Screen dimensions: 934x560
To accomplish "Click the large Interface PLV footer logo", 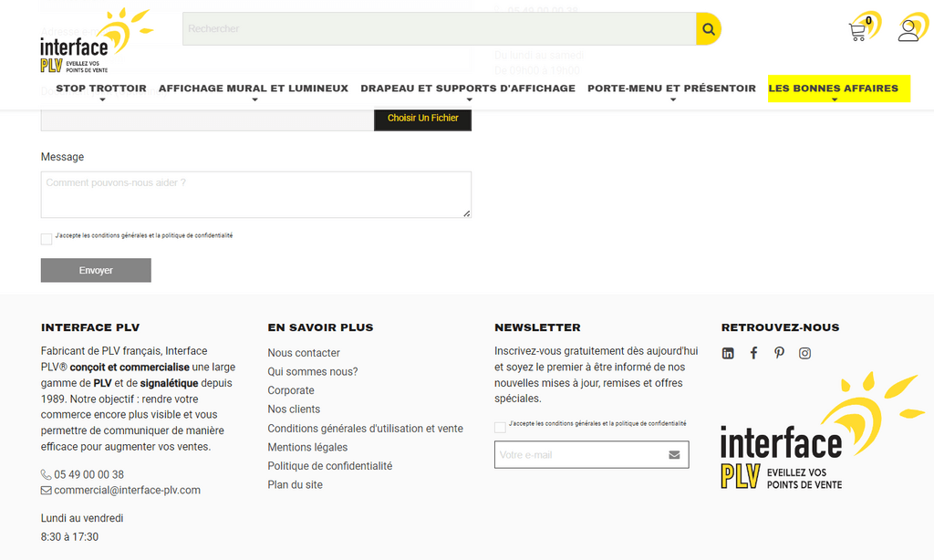I will 822,431.
